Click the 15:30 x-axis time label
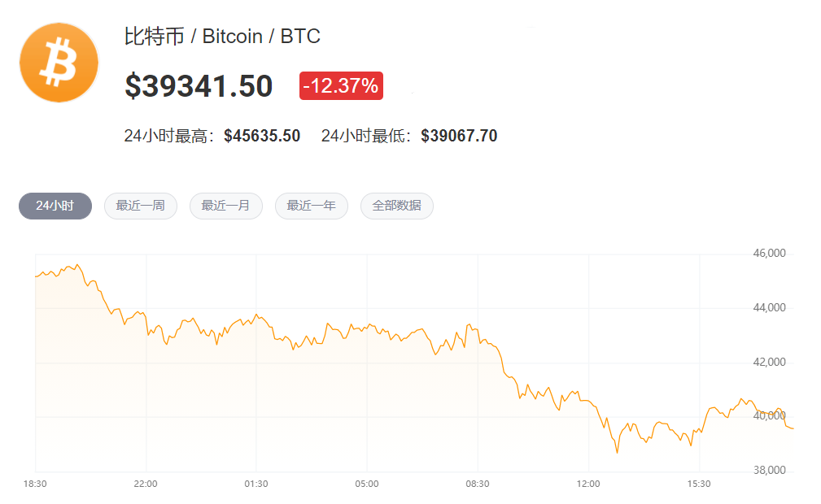 coord(699,484)
